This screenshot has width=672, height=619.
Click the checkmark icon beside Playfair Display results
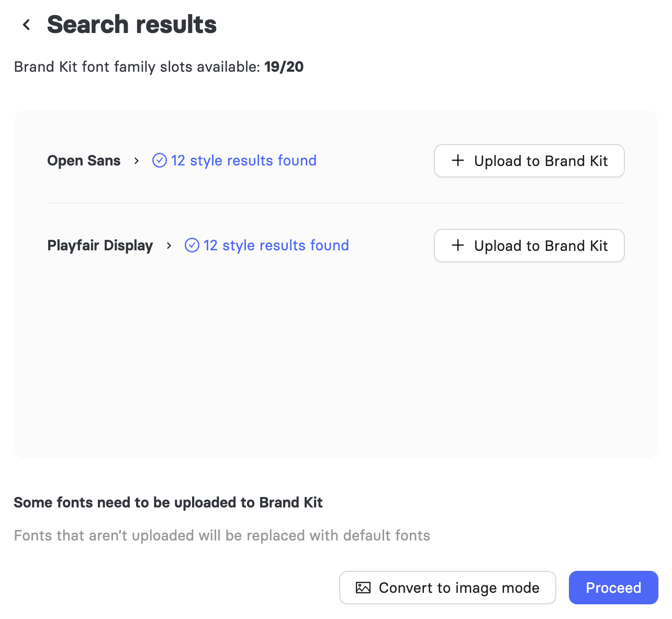tap(192, 245)
